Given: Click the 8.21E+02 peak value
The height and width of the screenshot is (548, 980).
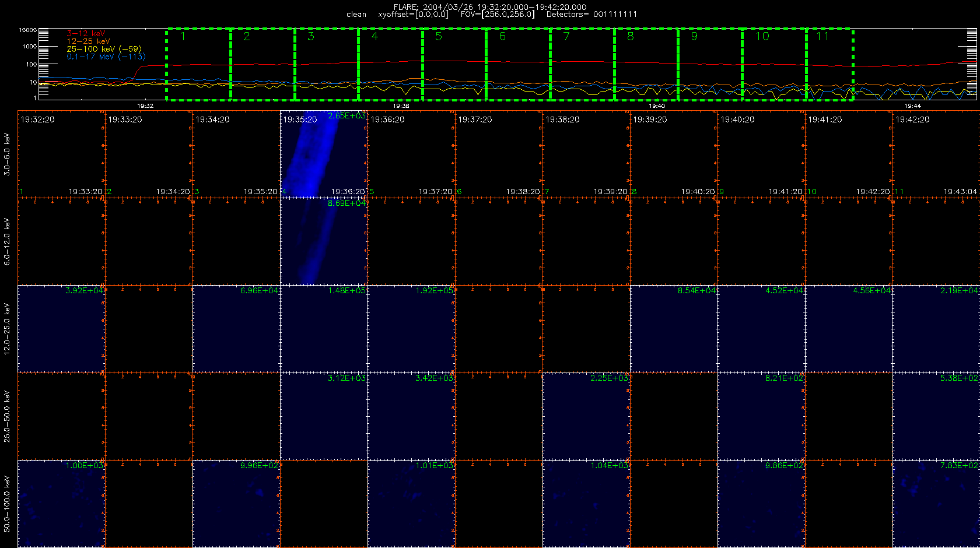Looking at the screenshot, I should [x=785, y=378].
